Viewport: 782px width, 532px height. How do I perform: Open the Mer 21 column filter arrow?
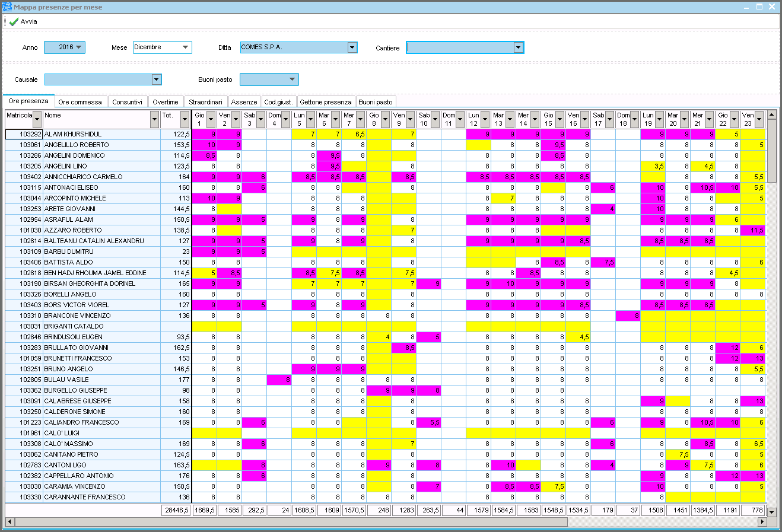pos(709,119)
